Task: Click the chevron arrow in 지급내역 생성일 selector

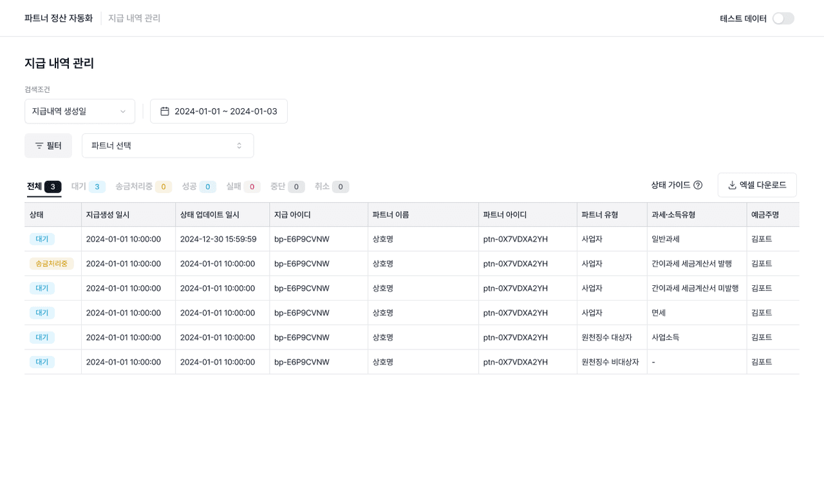Action: [123, 111]
